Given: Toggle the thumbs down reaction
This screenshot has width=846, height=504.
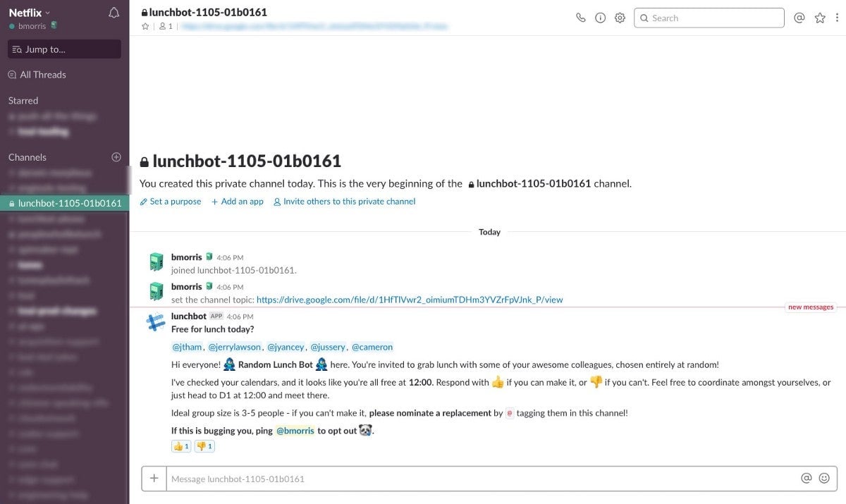Looking at the screenshot, I should 204,446.
